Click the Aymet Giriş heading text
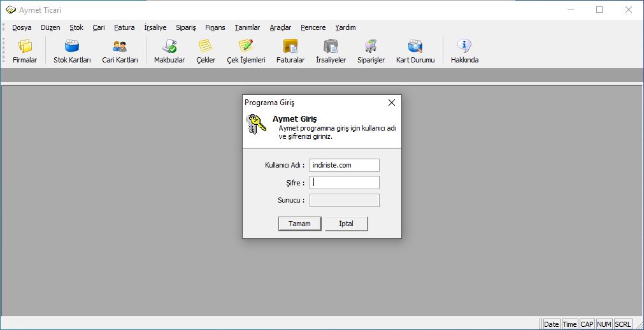 294,120
